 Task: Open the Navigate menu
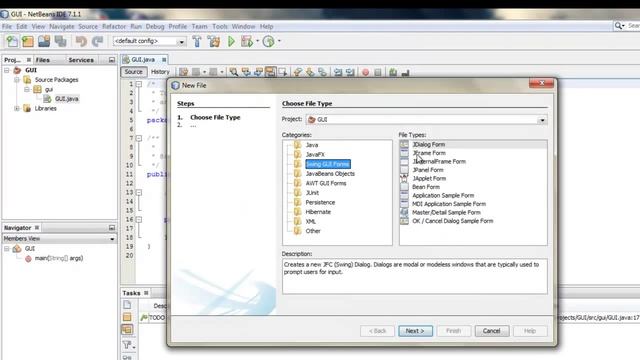(62, 27)
